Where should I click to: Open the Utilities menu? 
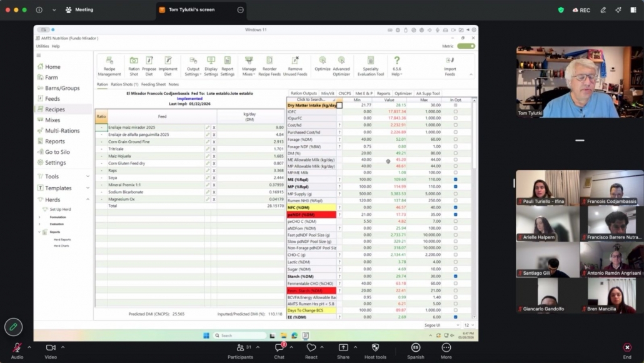coord(43,46)
